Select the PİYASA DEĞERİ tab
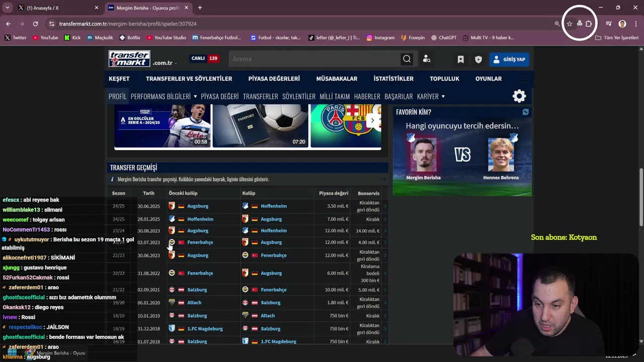The image size is (644, 362). point(220,96)
